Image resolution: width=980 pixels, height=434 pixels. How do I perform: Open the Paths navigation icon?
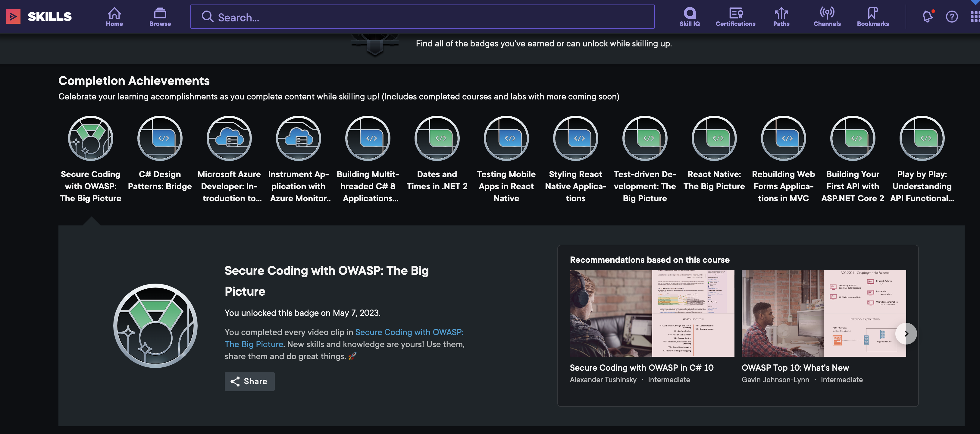[781, 16]
